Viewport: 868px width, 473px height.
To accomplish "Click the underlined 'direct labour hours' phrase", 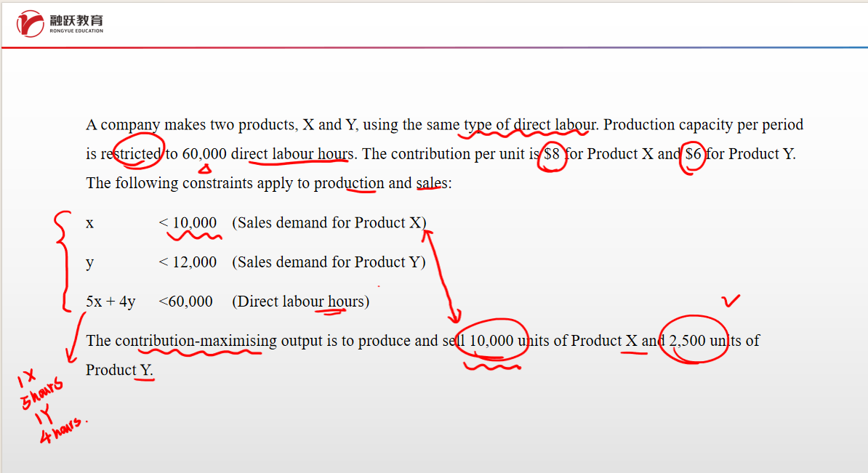I will coord(292,154).
